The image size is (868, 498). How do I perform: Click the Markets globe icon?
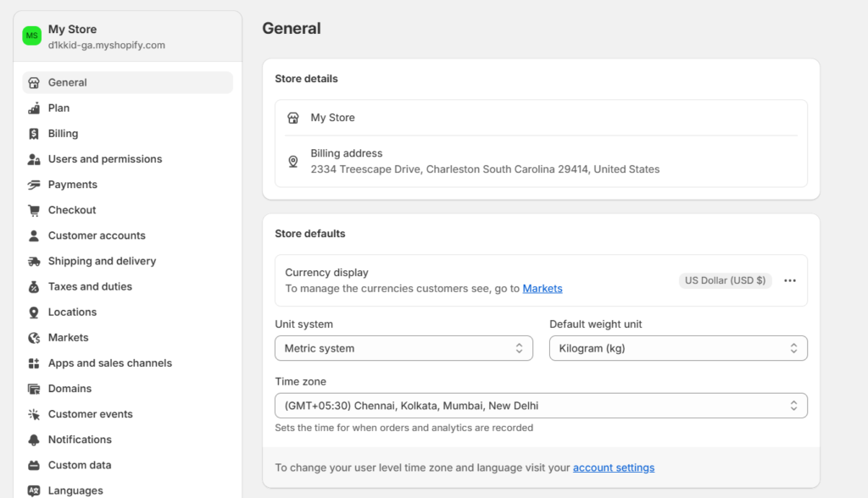[x=34, y=338]
